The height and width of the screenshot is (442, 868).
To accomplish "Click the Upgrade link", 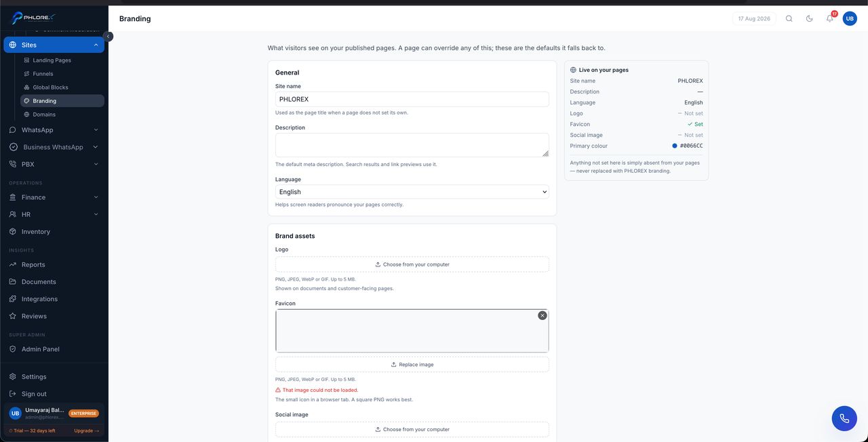I will click(87, 430).
